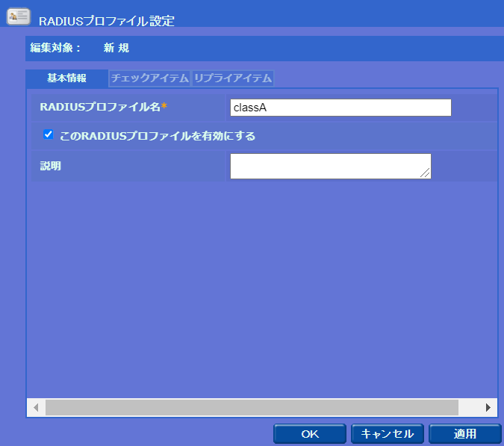Click the horizontal scrollbar left arrow
The width and height of the screenshot is (504, 446).
click(x=36, y=407)
